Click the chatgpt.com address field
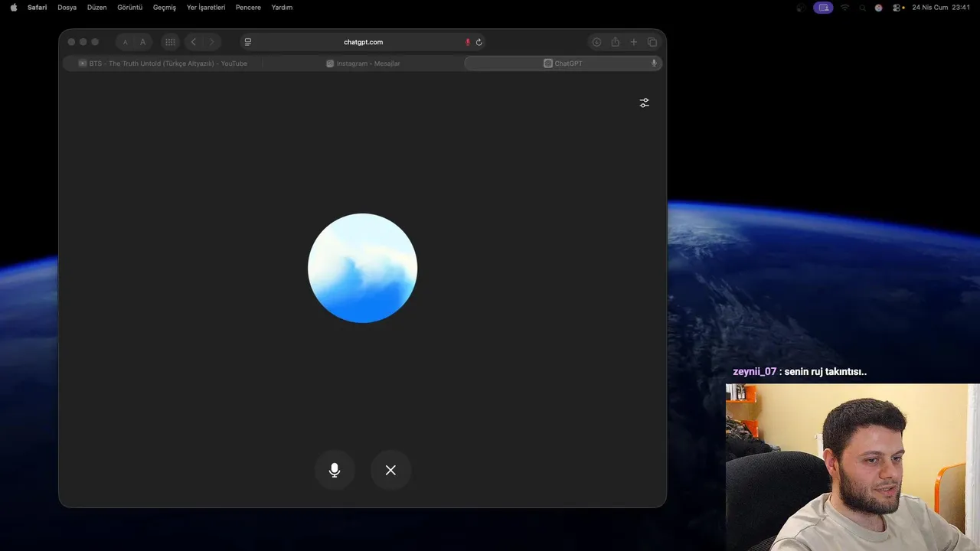 point(363,42)
